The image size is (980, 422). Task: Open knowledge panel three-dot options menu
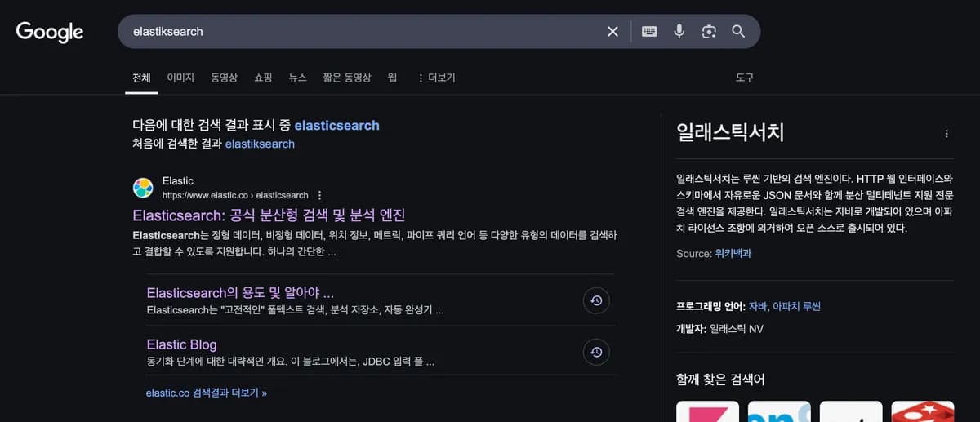(947, 134)
